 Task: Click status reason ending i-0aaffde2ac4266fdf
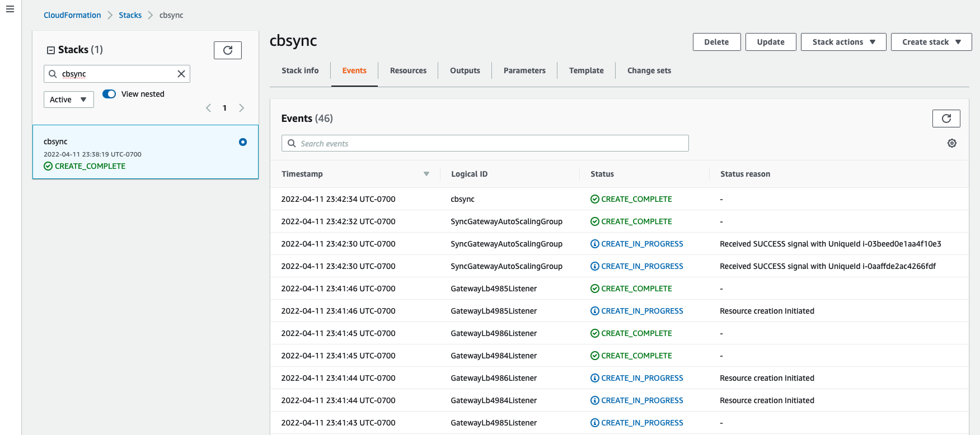[x=828, y=266]
